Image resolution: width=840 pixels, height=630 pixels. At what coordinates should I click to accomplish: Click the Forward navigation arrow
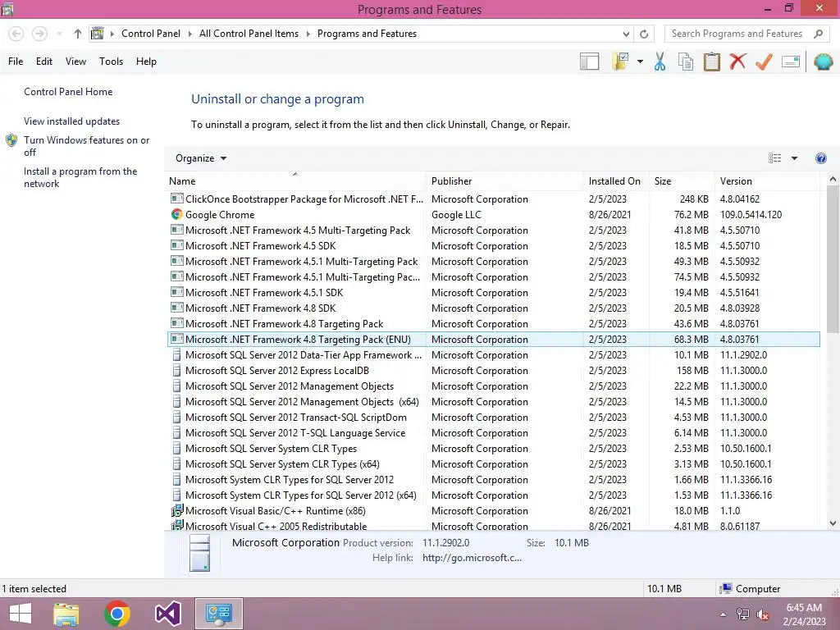point(39,34)
